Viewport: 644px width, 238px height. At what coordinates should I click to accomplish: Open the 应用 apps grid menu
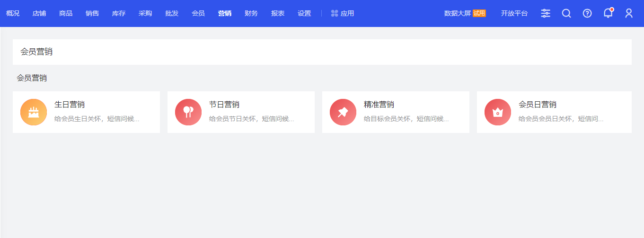coord(343,13)
